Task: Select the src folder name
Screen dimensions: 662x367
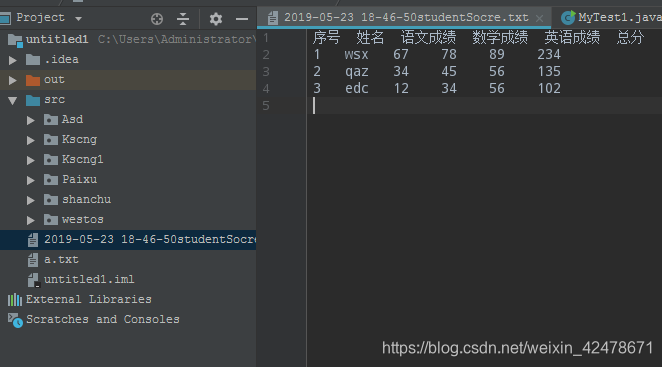Action: click(x=54, y=100)
